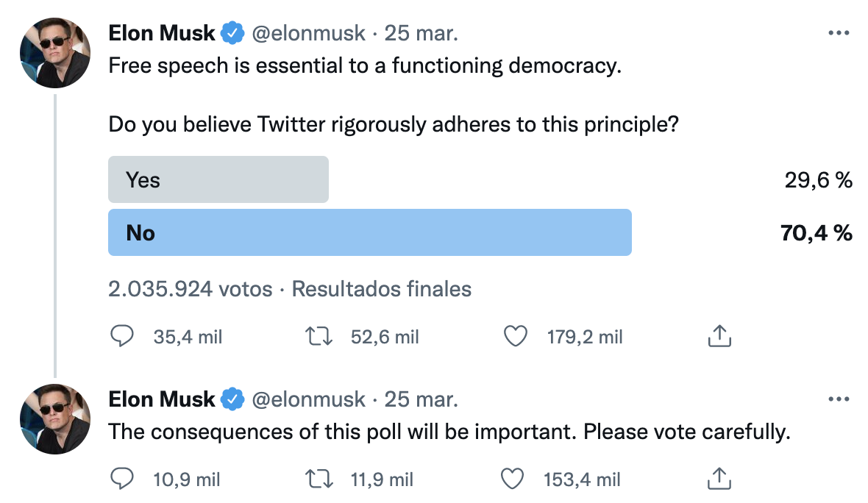
Task: Retweet the 'vote carefully' tweet
Action: click(319, 479)
